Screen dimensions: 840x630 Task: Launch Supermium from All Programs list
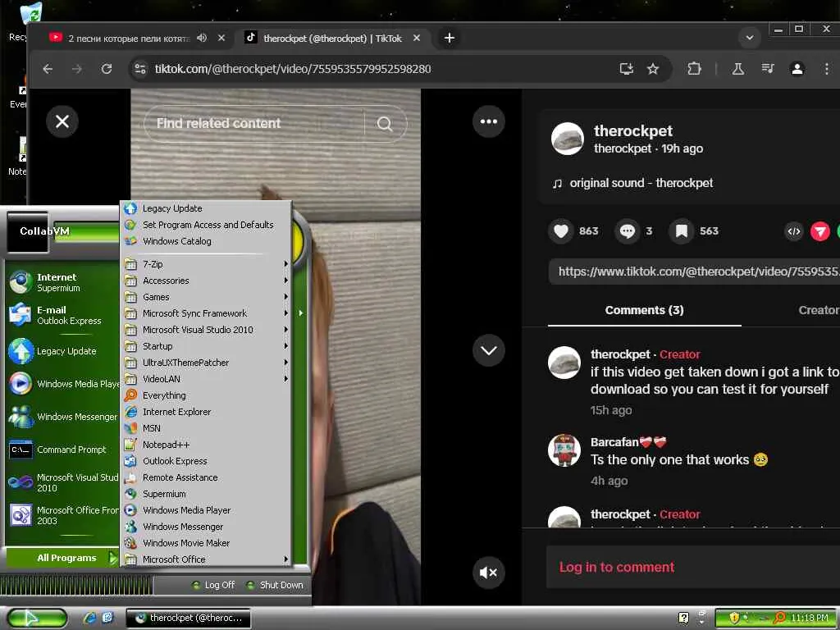coord(207,494)
